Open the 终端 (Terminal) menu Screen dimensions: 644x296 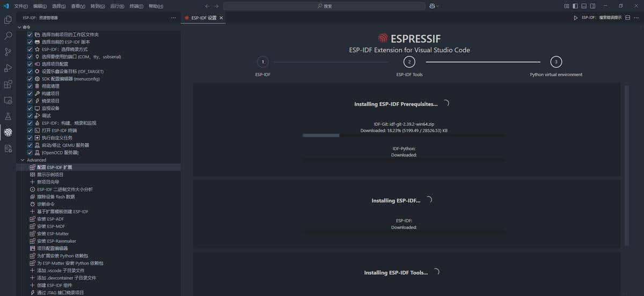(136, 6)
